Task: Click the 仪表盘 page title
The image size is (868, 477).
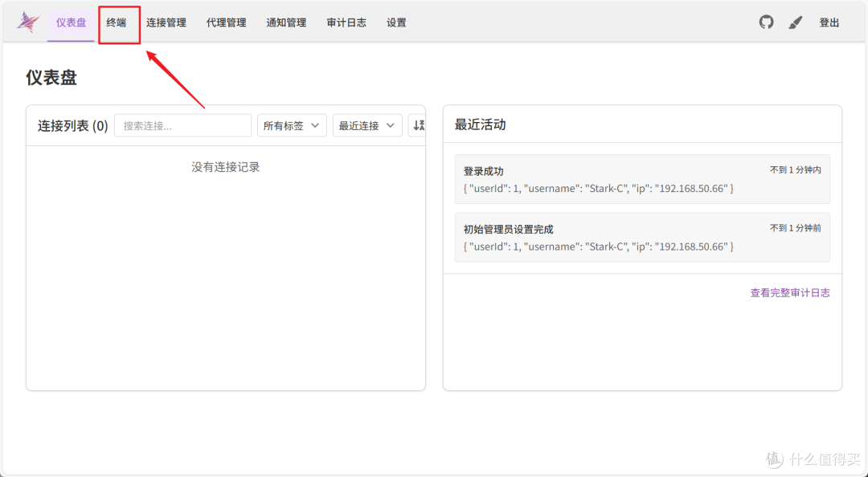Action: click(51, 77)
